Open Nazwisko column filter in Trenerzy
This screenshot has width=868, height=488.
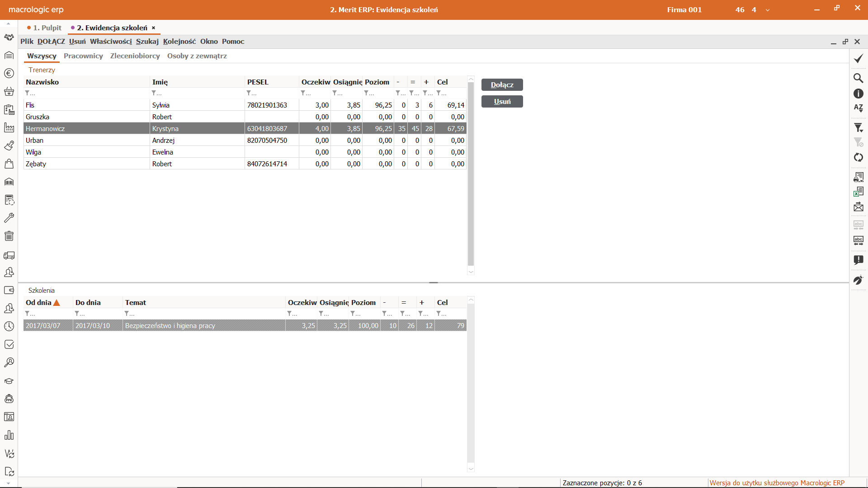click(30, 93)
